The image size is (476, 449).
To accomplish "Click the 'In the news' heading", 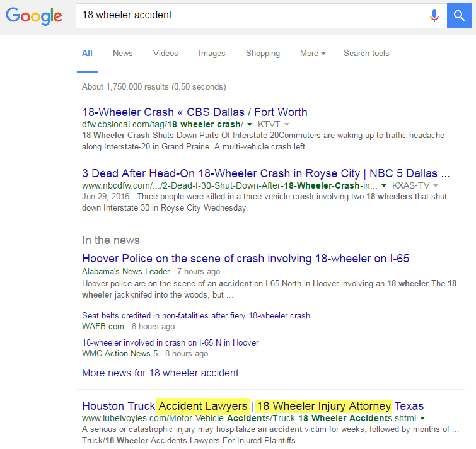I will pyautogui.click(x=111, y=240).
